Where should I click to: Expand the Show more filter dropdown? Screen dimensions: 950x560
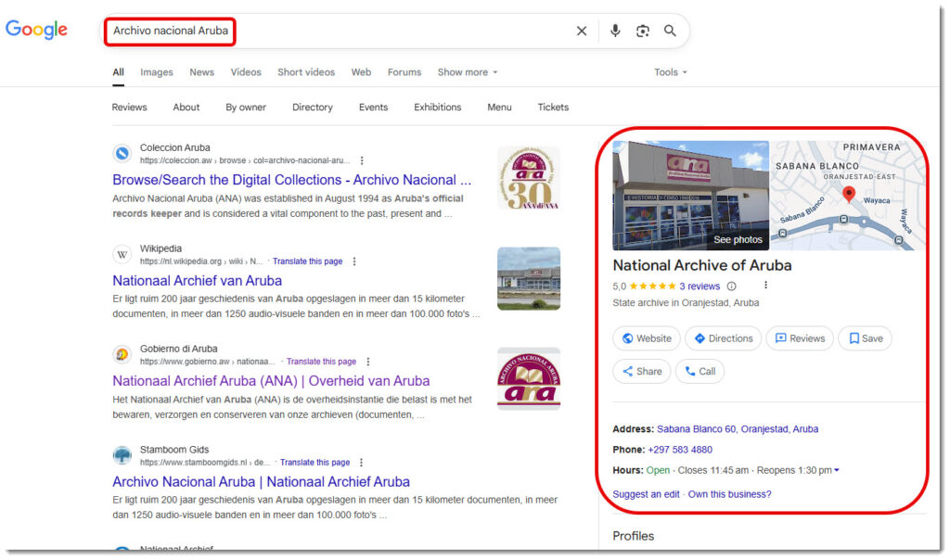pos(468,72)
